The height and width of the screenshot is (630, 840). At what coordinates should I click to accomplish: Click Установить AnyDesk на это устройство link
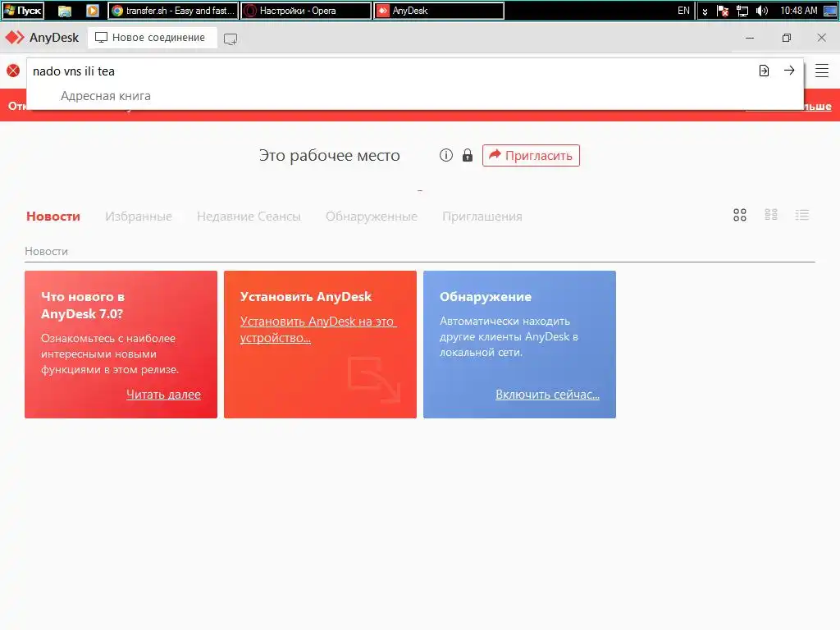click(318, 330)
